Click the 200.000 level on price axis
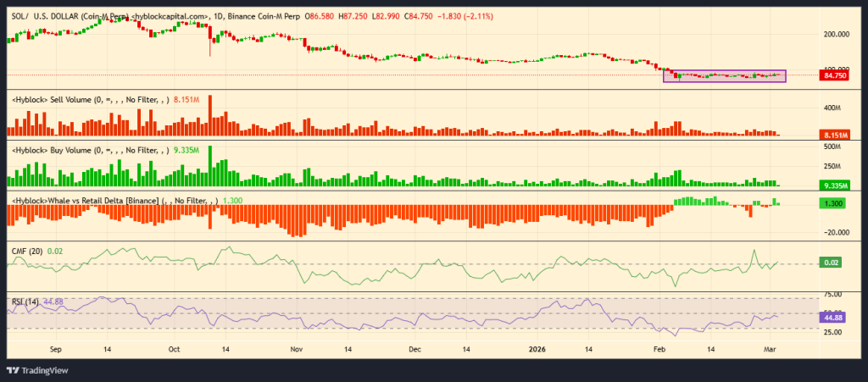 pyautogui.click(x=837, y=35)
